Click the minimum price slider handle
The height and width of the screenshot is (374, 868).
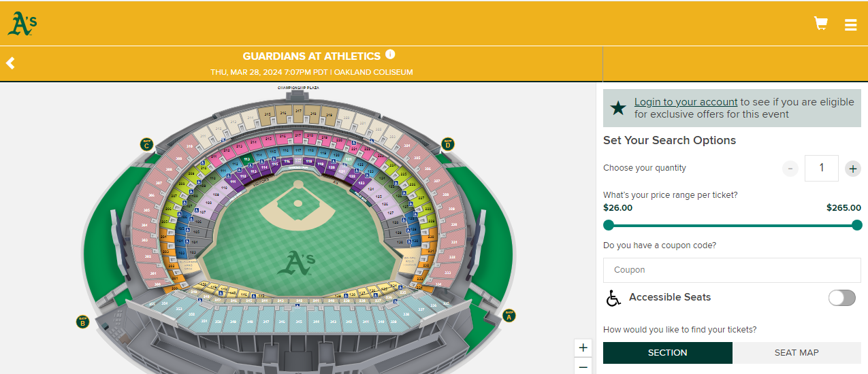[609, 225]
